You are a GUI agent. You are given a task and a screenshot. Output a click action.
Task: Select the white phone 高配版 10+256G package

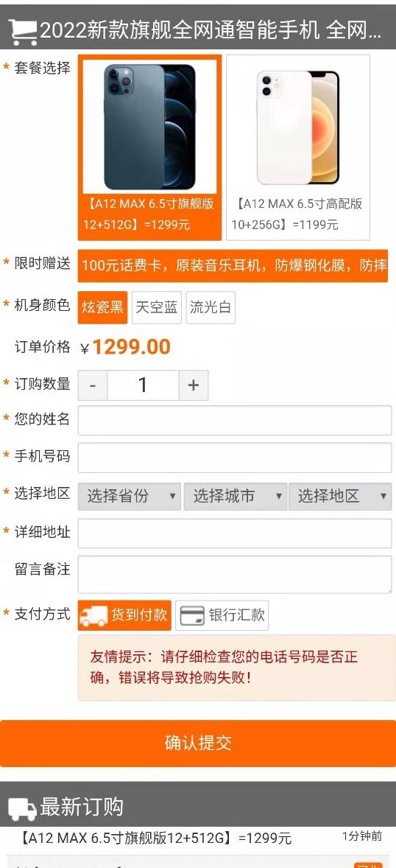click(298, 147)
